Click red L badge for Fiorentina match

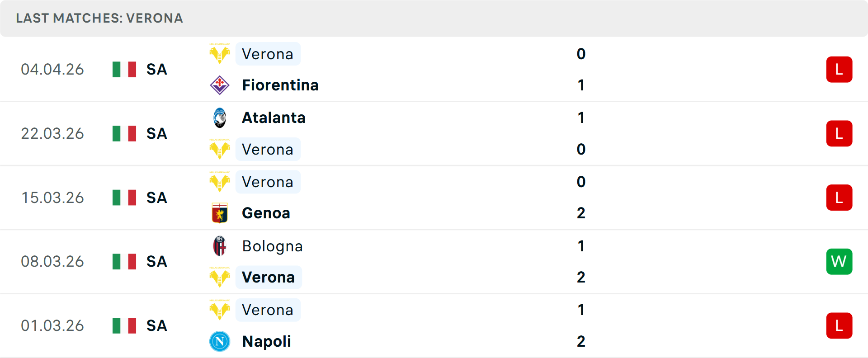point(839,70)
